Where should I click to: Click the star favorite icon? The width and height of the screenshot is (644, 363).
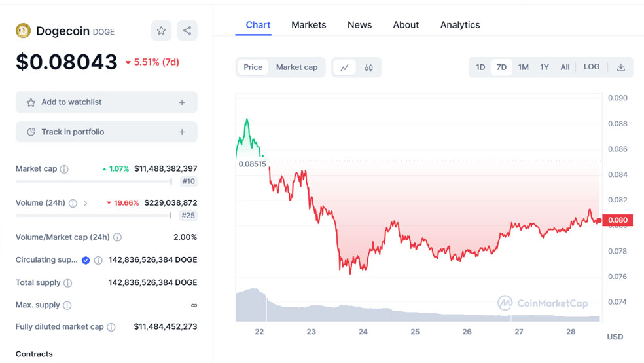161,31
